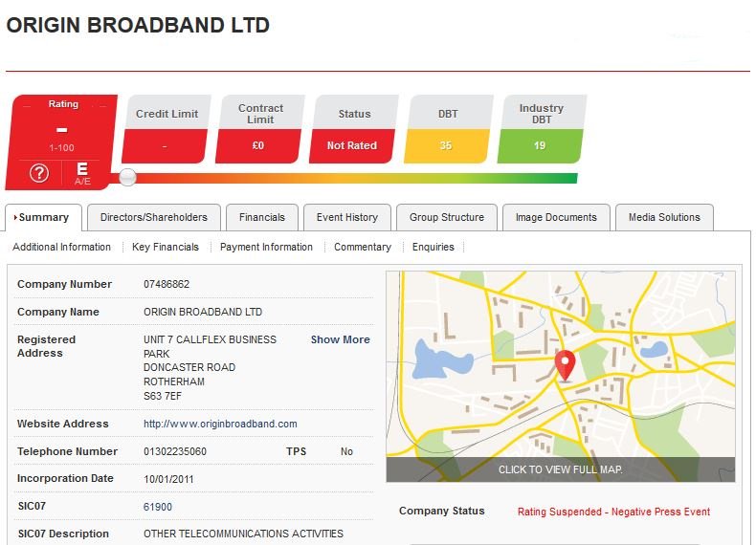Click 'UNIT 7 CALLFLEX BUSINESS' address line
The image size is (756, 545).
211,339
